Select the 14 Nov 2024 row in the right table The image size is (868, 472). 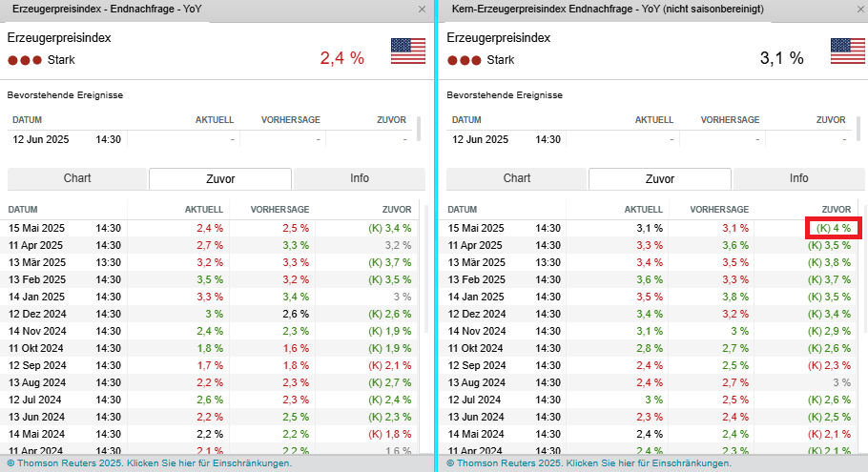[650, 331]
